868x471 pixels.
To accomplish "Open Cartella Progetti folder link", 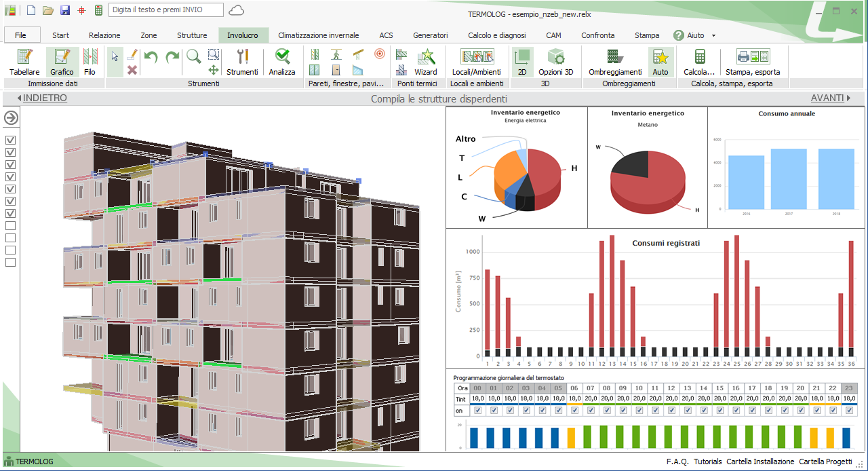I will click(x=825, y=461).
